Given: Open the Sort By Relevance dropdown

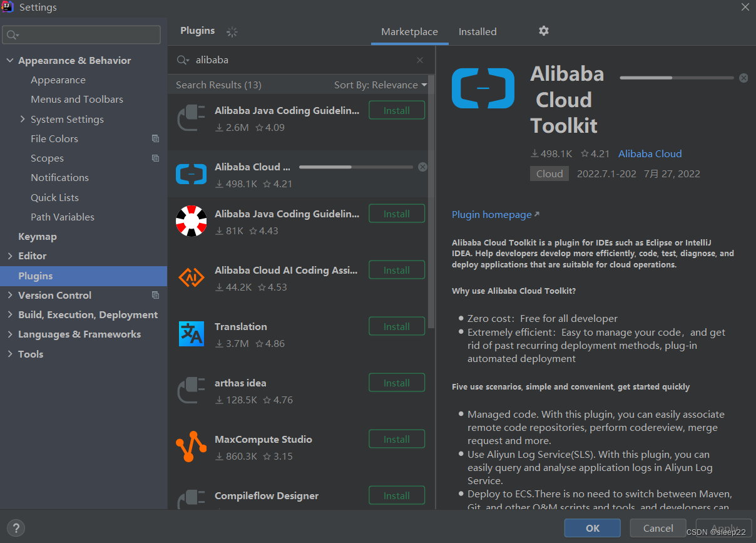Looking at the screenshot, I should [x=381, y=85].
